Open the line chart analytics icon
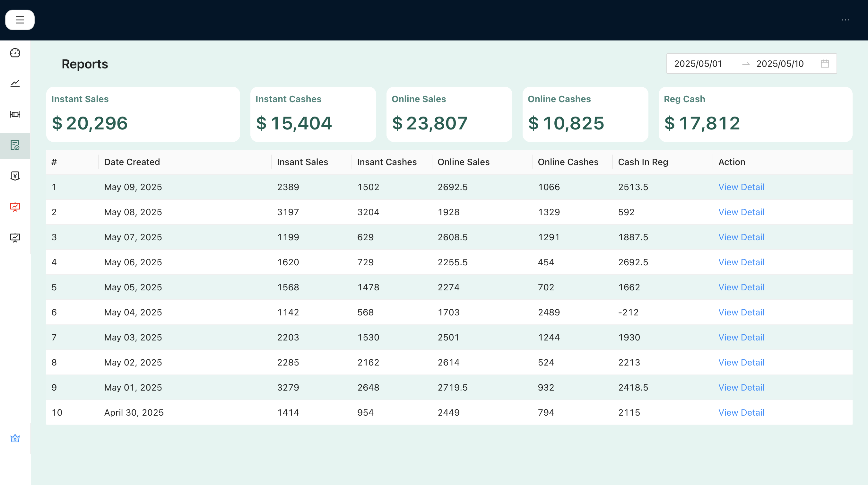The height and width of the screenshot is (485, 868). 15,83
